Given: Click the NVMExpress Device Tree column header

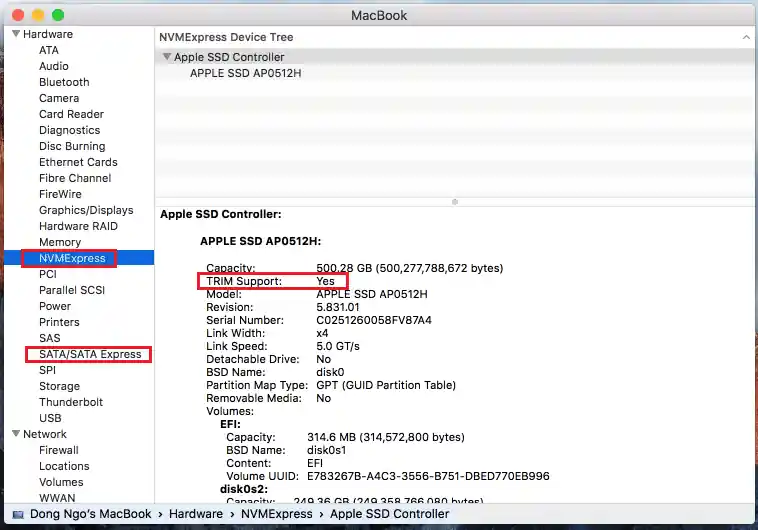Looking at the screenshot, I should point(226,37).
